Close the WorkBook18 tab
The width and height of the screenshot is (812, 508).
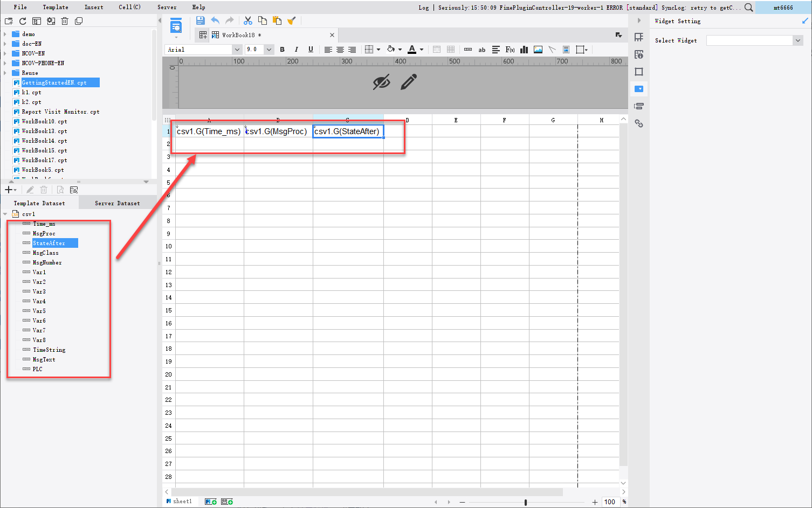332,35
